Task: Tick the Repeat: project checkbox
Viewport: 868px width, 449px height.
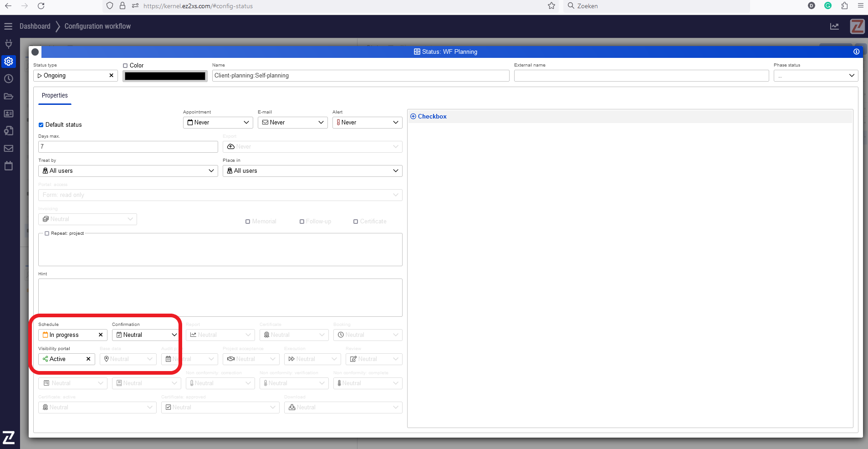Action: 47,233
